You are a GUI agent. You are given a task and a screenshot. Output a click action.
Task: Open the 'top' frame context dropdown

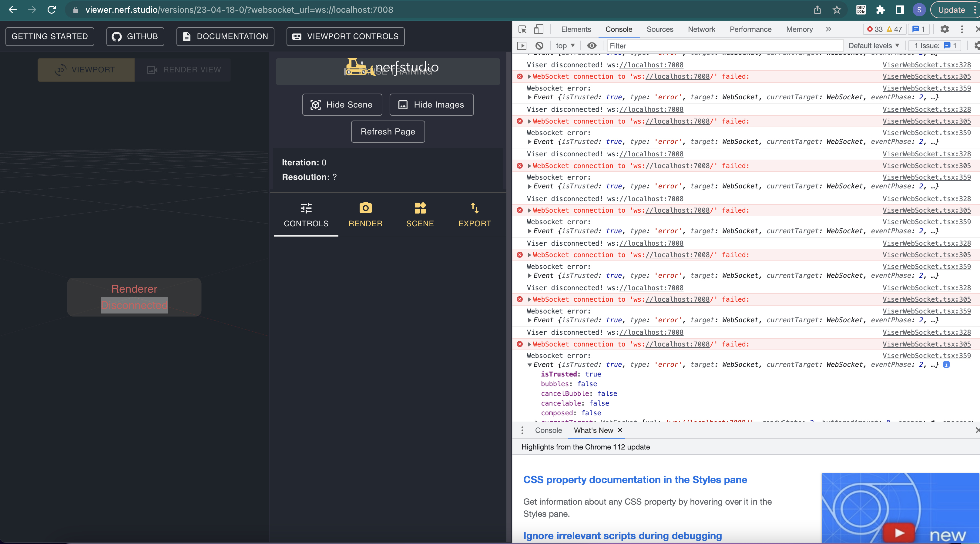[x=565, y=45]
